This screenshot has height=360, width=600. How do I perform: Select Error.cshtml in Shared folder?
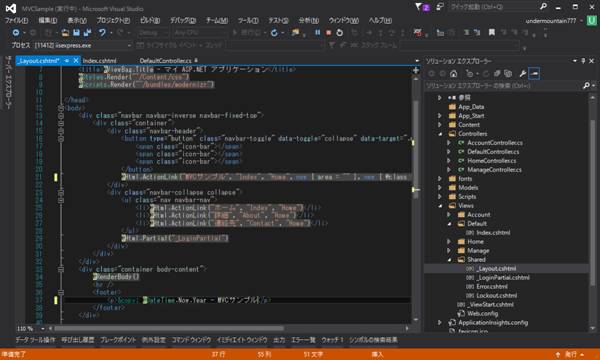(x=492, y=287)
